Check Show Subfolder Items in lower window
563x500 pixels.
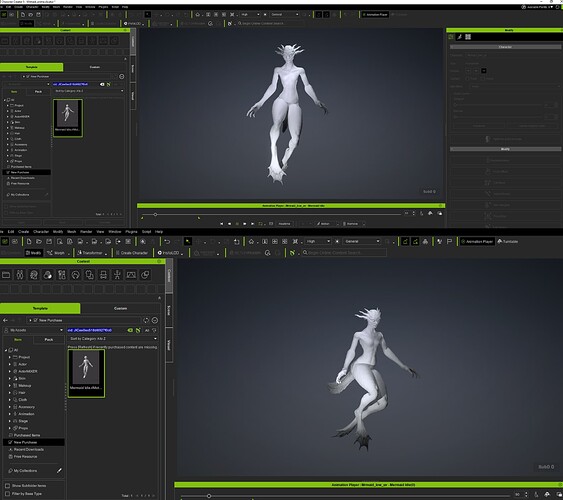click(7, 486)
